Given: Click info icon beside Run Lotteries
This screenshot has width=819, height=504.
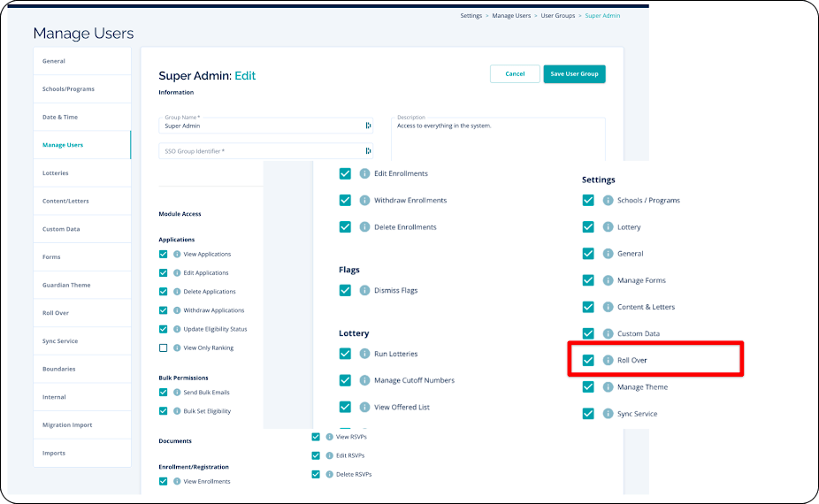Looking at the screenshot, I should 365,354.
